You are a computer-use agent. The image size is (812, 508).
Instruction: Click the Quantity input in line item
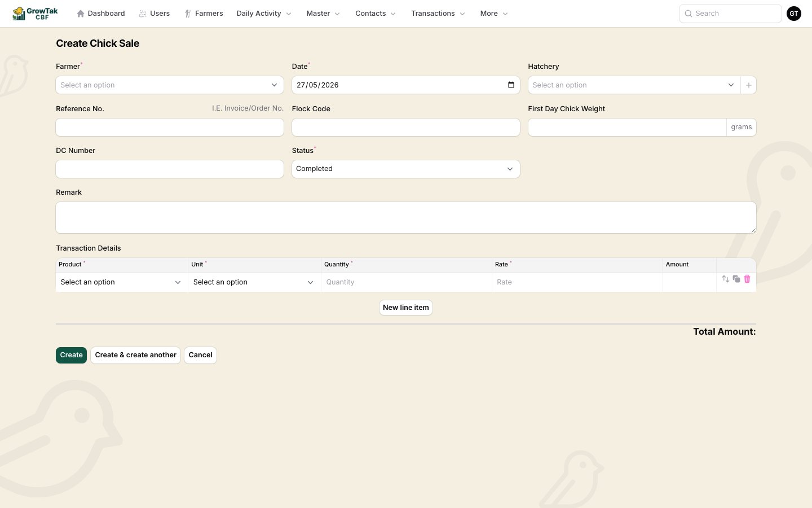tap(407, 282)
